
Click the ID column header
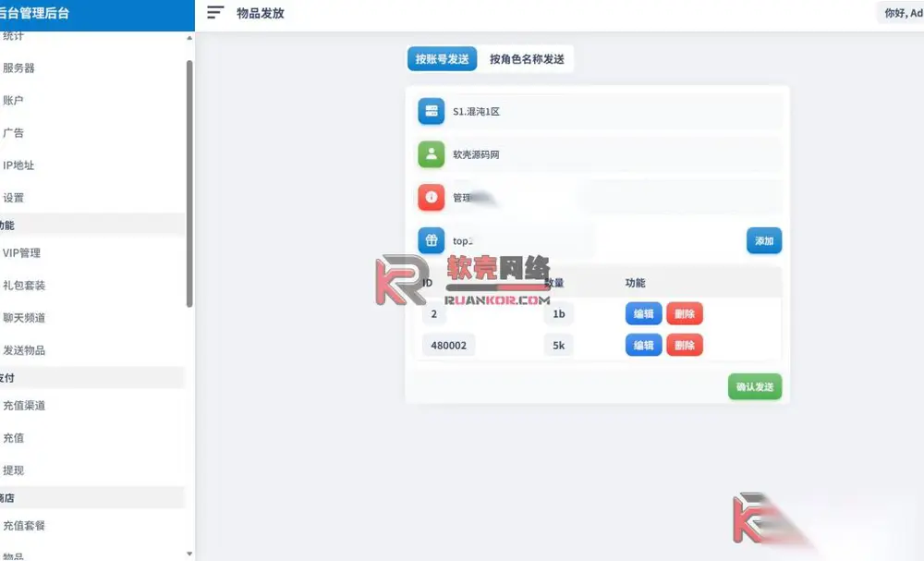(x=428, y=283)
